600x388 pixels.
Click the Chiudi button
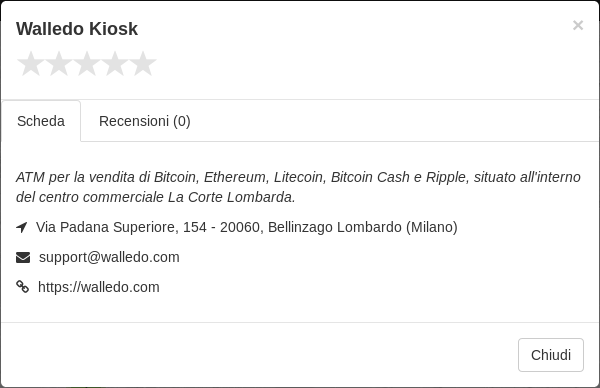pyautogui.click(x=551, y=355)
